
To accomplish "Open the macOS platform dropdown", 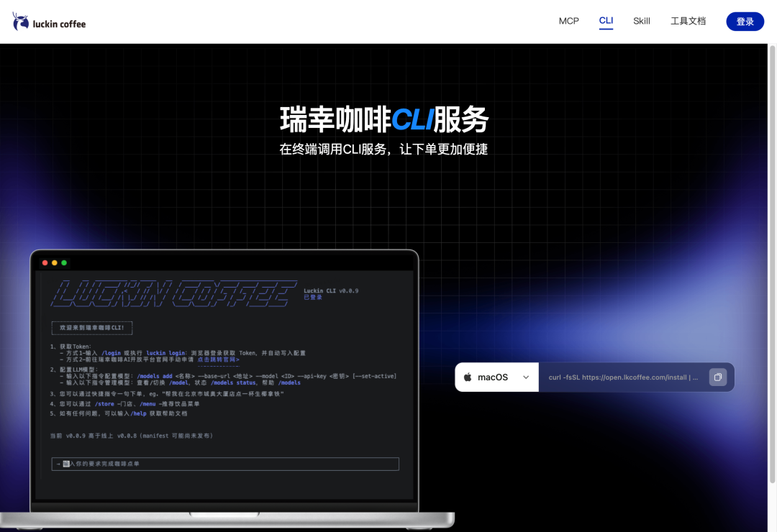I will coord(496,377).
